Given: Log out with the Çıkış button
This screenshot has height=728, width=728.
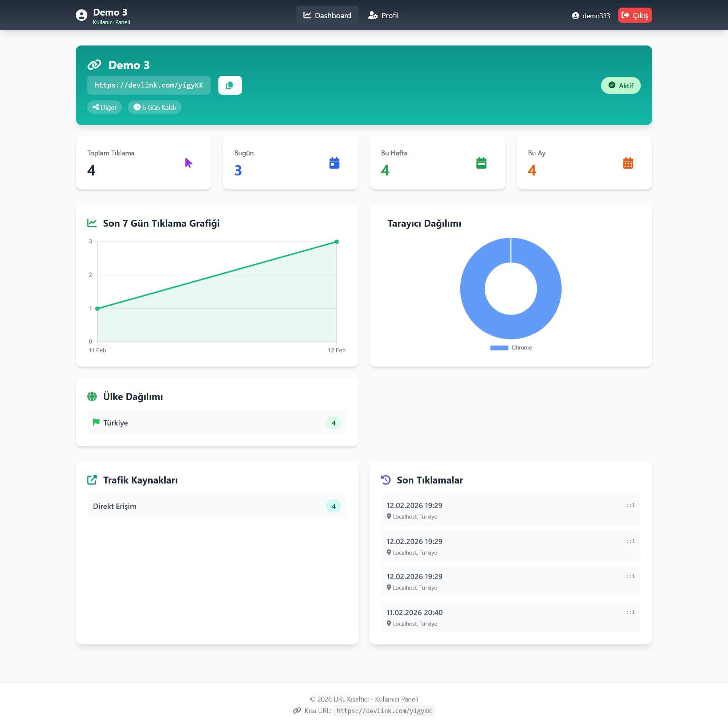Looking at the screenshot, I should [x=635, y=15].
